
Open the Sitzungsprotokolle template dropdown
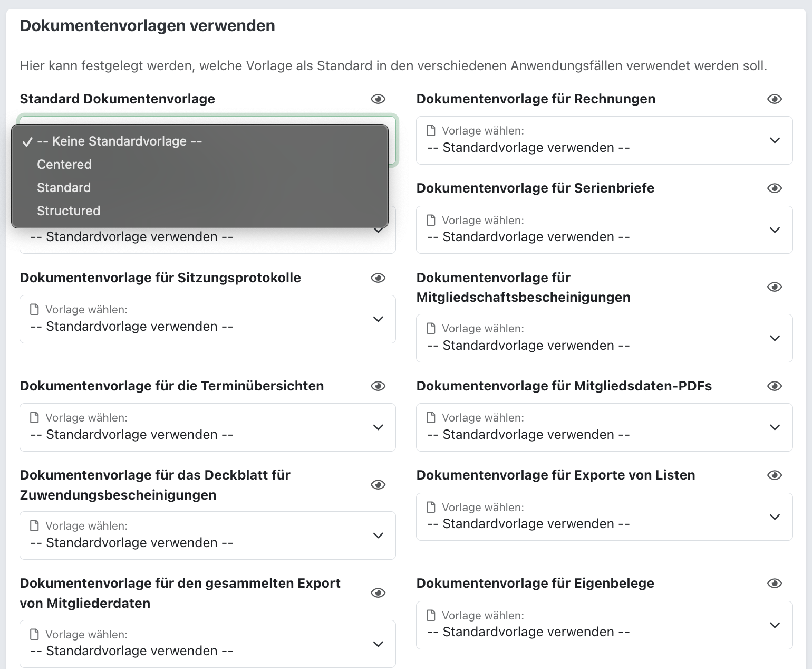coord(207,319)
